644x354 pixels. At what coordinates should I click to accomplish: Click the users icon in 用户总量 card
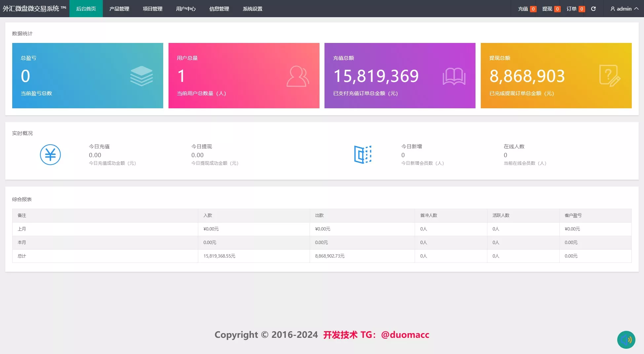pos(297,76)
